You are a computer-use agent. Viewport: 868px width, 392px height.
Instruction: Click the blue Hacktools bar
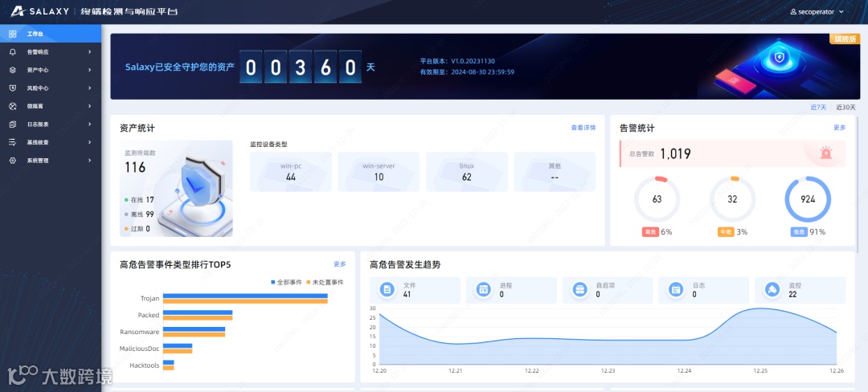point(168,363)
